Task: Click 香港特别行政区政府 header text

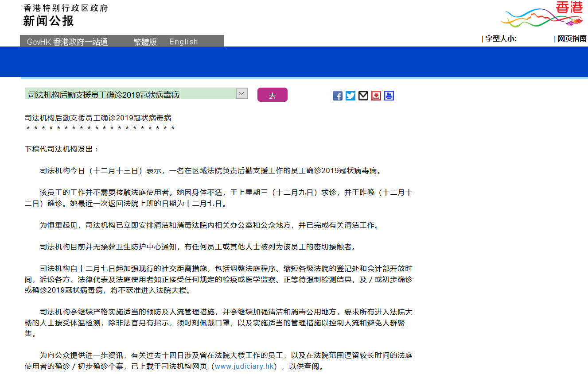Action: coord(66,8)
